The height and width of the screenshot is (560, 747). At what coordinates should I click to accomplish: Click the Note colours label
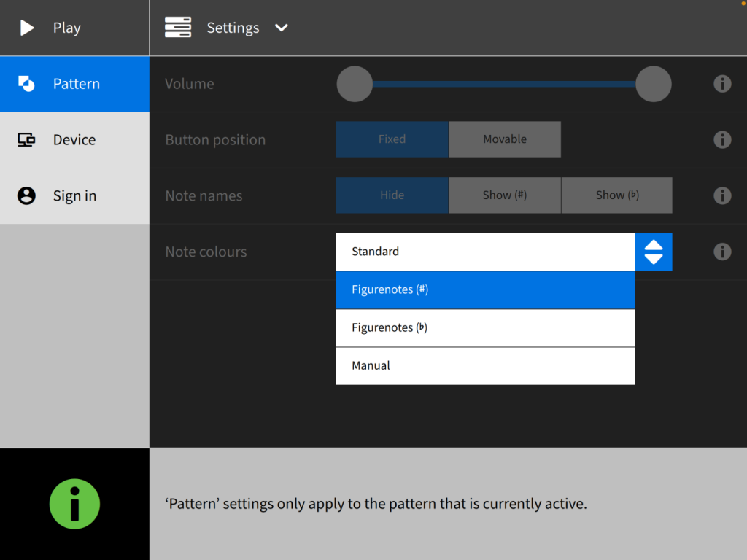(206, 252)
